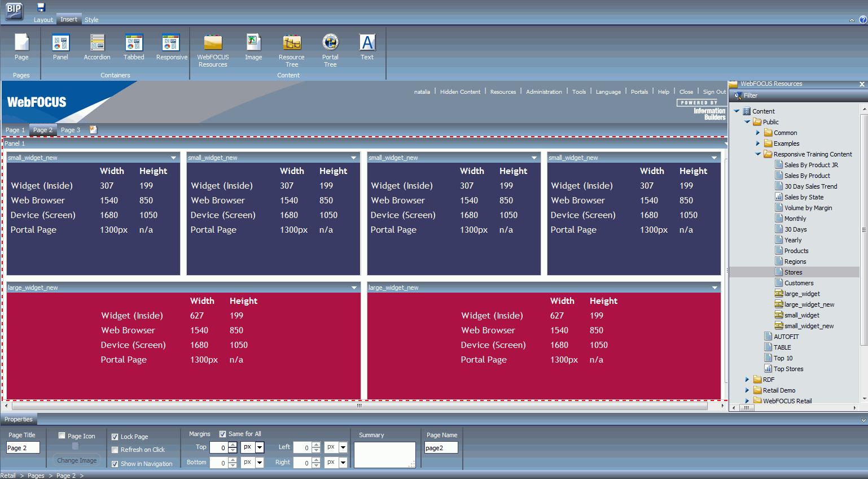
Task: Insert a Portal Tree
Action: 330,50
